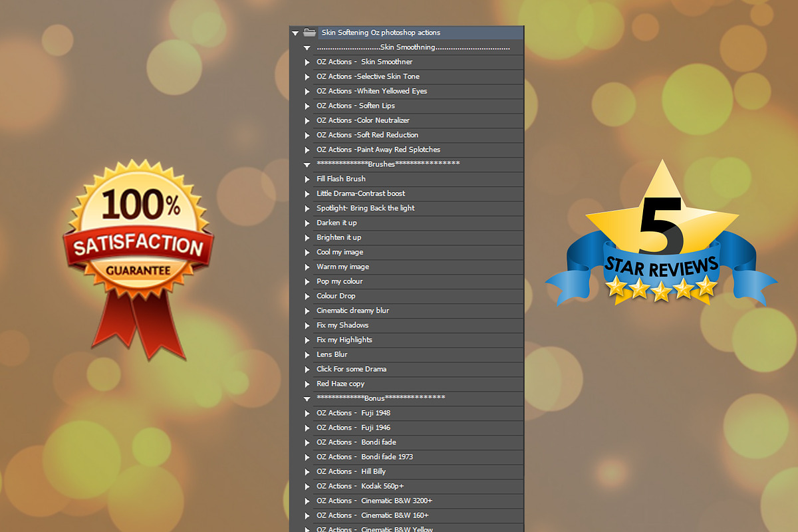Expand the Fix my Highlights action
The width and height of the screenshot is (798, 532).
tap(307, 340)
